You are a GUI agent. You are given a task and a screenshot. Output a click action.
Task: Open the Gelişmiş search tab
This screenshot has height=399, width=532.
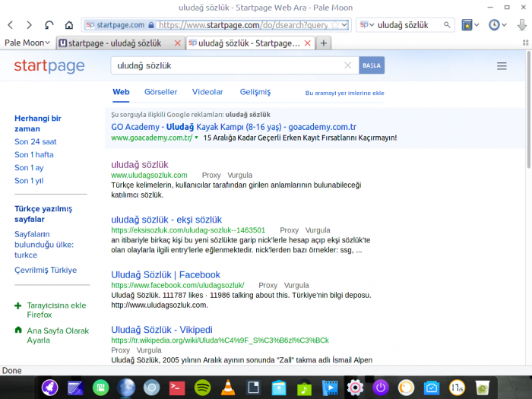click(x=255, y=92)
